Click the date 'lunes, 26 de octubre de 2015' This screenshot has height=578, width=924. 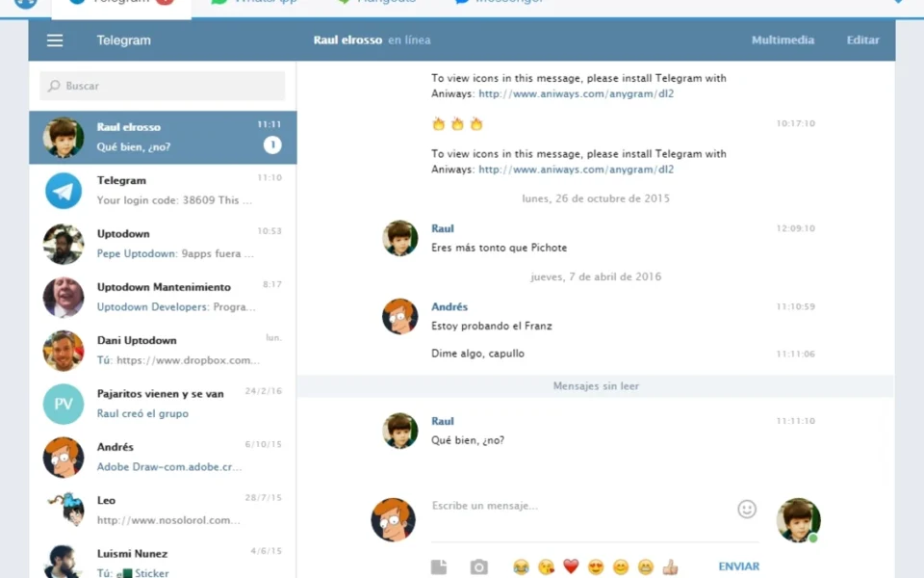[596, 198]
